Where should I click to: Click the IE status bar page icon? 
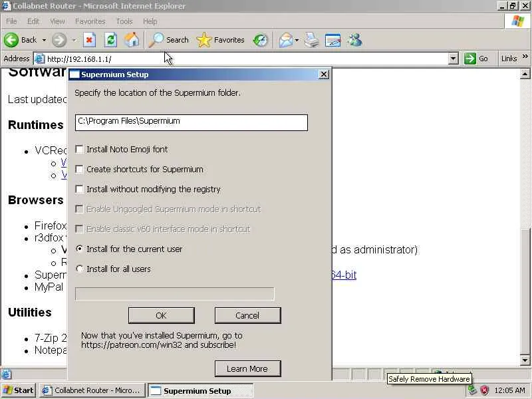6,374
